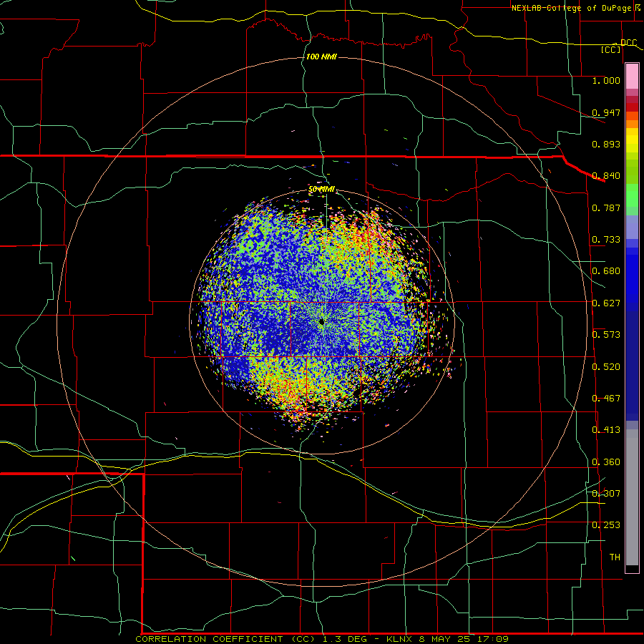Click the 100 NMI range ring label

click(x=321, y=57)
